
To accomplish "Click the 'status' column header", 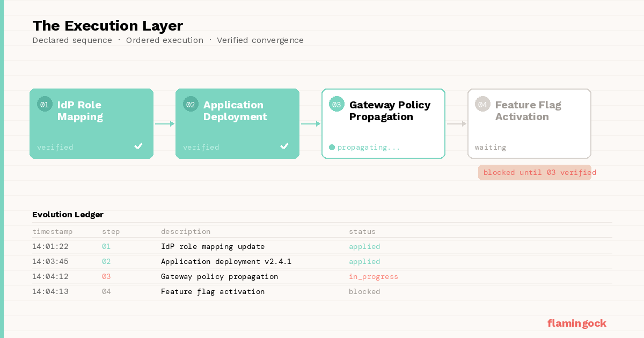I will (x=362, y=232).
